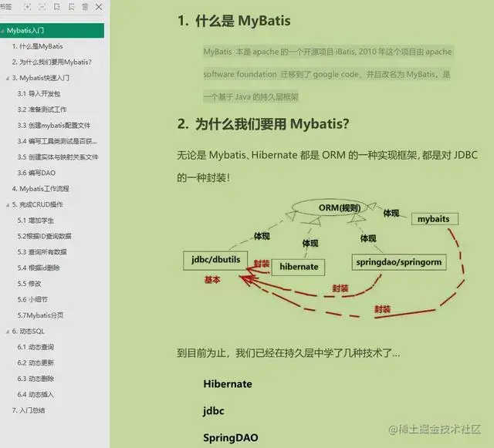The width and height of the screenshot is (494, 448).
Task: Open bookmark 3.5 创建实体与映射关系文件
Action: click(x=58, y=157)
